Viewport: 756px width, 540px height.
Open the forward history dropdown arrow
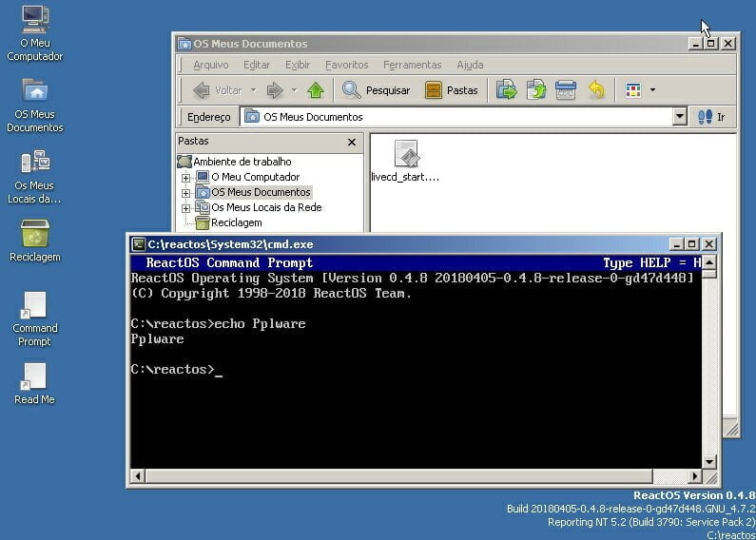point(294,90)
